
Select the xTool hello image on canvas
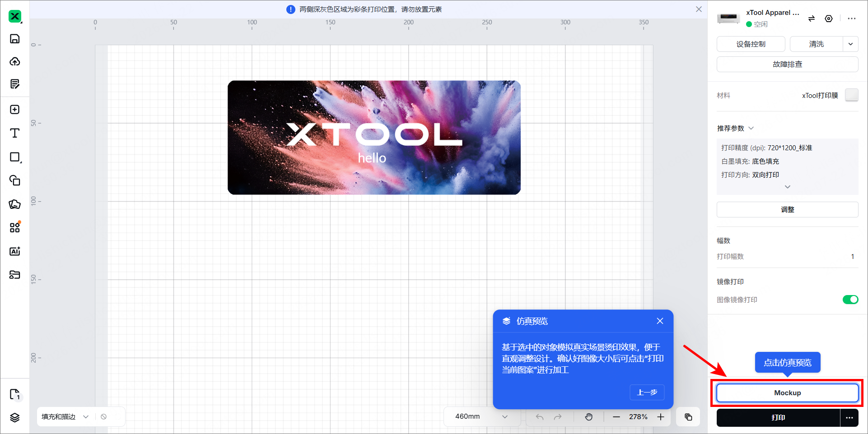click(x=374, y=138)
